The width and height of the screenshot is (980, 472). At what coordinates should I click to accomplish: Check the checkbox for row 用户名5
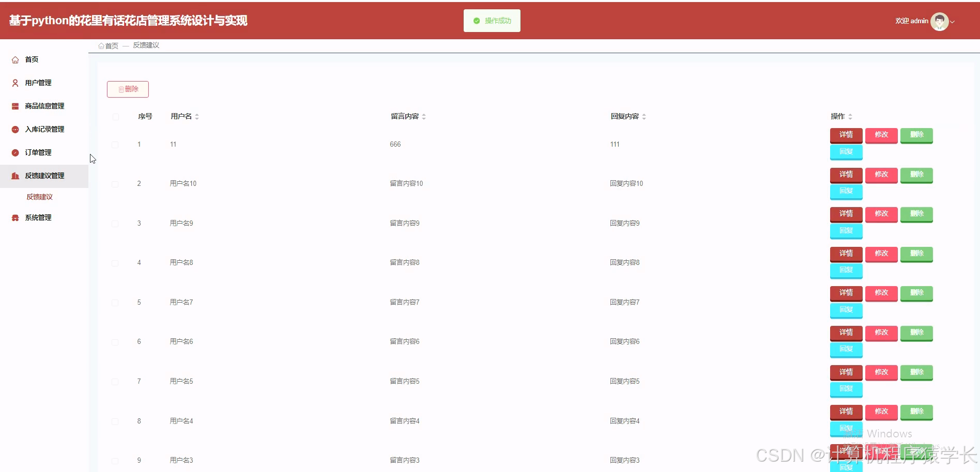pos(115,382)
